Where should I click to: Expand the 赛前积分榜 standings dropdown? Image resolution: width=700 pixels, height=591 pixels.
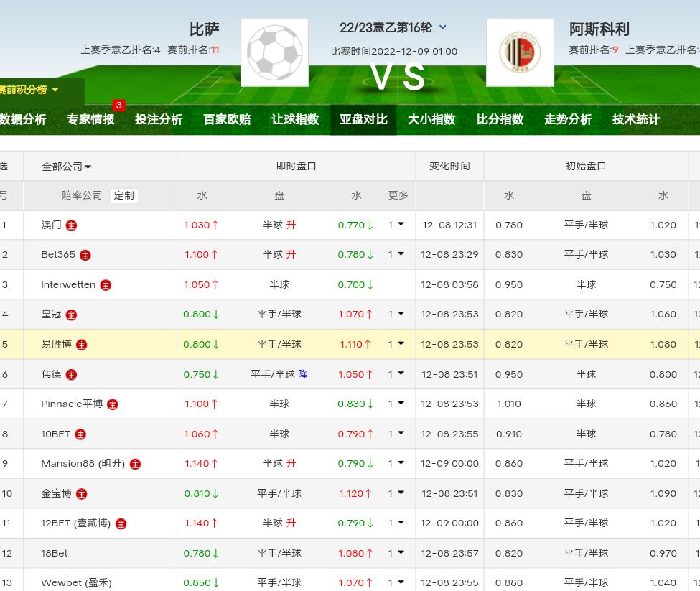pos(30,90)
